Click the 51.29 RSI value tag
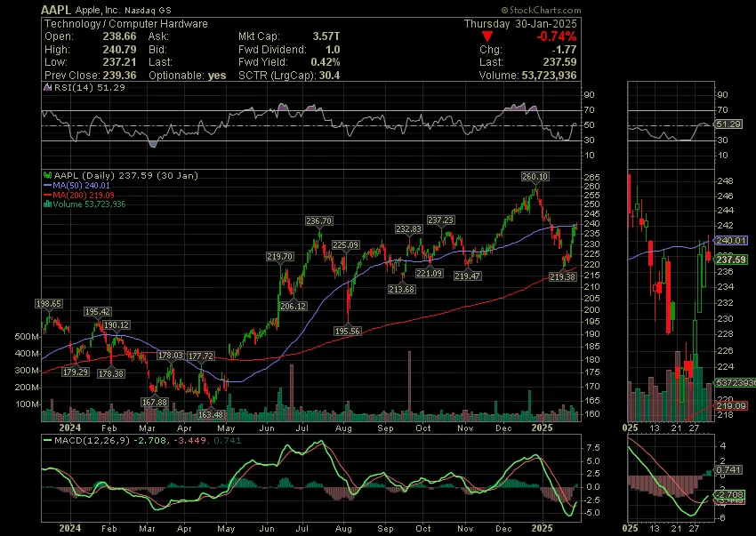 [728, 124]
